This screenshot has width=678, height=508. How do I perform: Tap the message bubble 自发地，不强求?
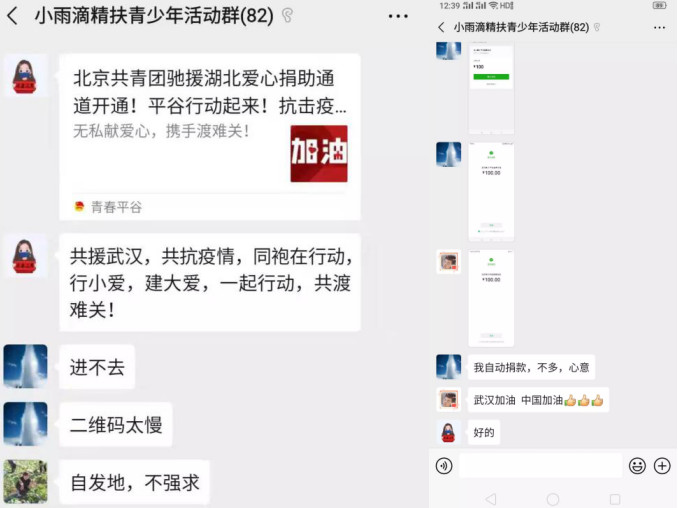(134, 482)
